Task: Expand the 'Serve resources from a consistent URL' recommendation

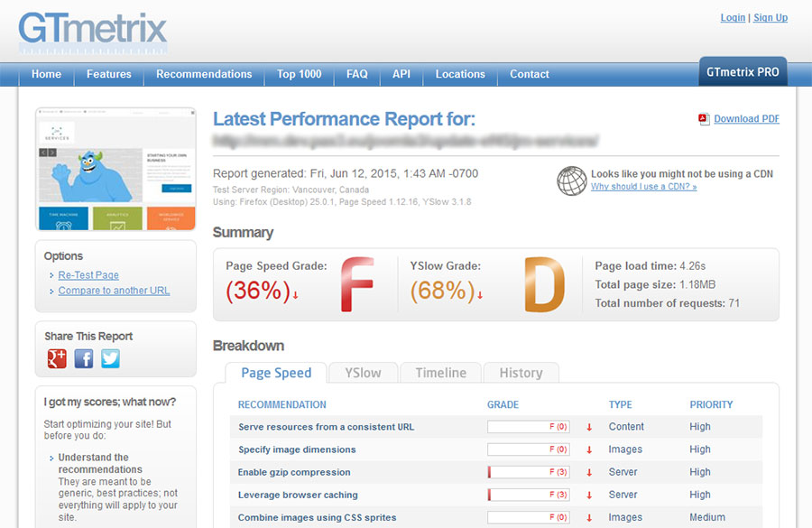Action: pos(326,427)
